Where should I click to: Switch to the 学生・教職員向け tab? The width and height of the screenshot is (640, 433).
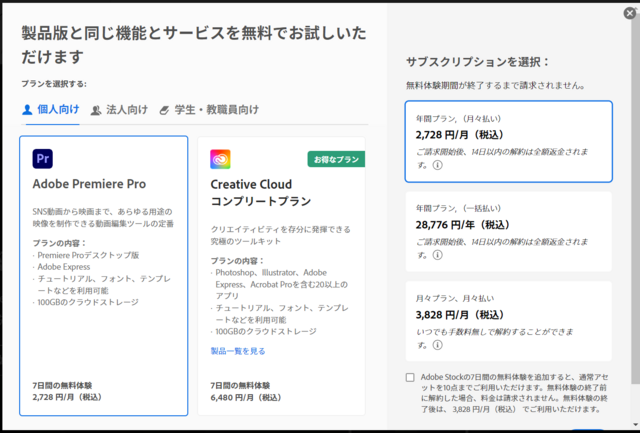[209, 109]
